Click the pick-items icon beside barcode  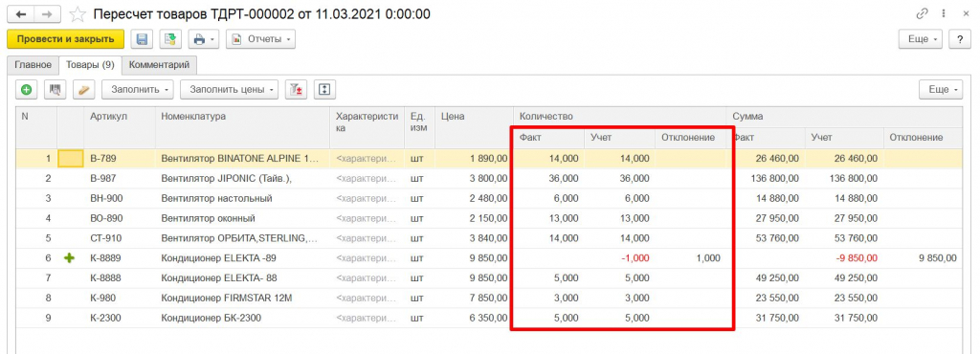[84, 89]
